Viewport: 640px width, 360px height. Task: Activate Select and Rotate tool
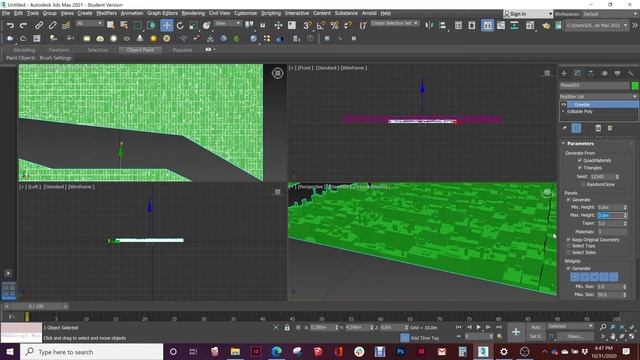[x=180, y=25]
